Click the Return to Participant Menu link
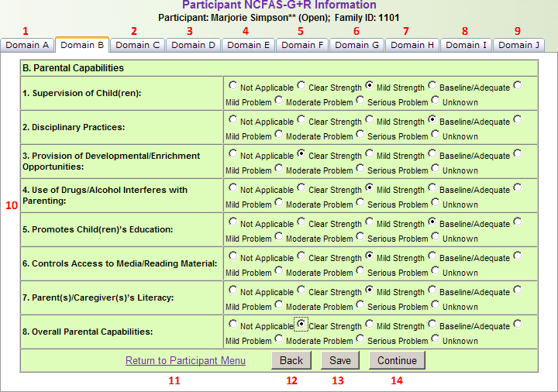Screen dimensions: 558x392 click(x=185, y=360)
